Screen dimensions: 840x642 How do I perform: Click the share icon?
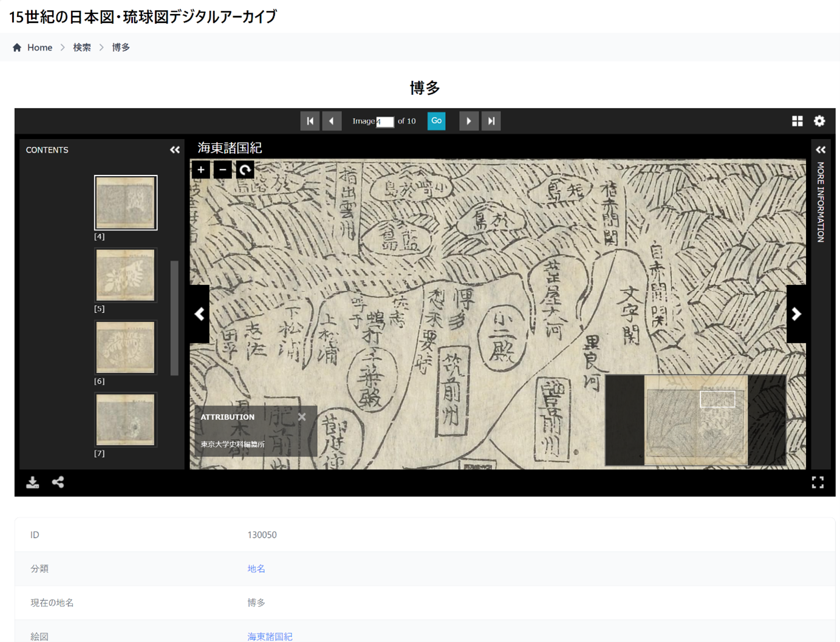[x=58, y=482]
